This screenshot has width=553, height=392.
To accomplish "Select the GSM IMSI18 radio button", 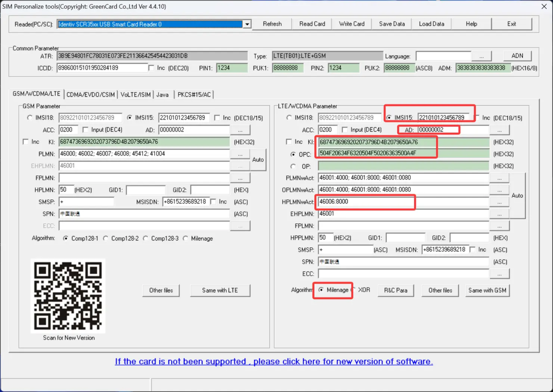I will click(x=30, y=118).
